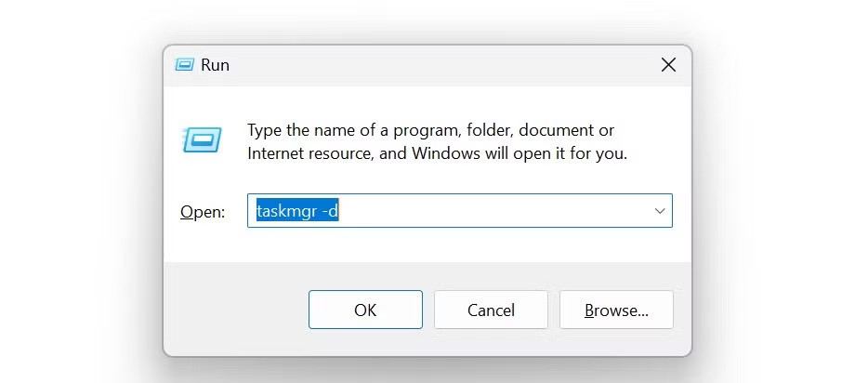Screen dimensions: 868x383
Task: Click the gray footer area left of OK
Action: click(232, 310)
